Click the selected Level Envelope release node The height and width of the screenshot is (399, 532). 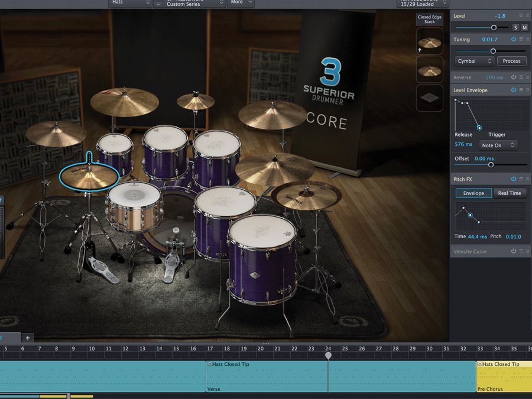pyautogui.click(x=479, y=128)
